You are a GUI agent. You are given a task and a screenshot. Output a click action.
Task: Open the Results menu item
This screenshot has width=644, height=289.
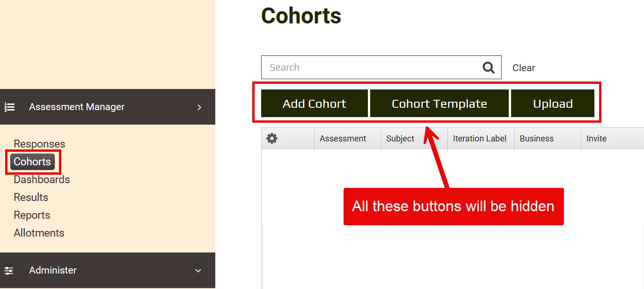pyautogui.click(x=31, y=197)
